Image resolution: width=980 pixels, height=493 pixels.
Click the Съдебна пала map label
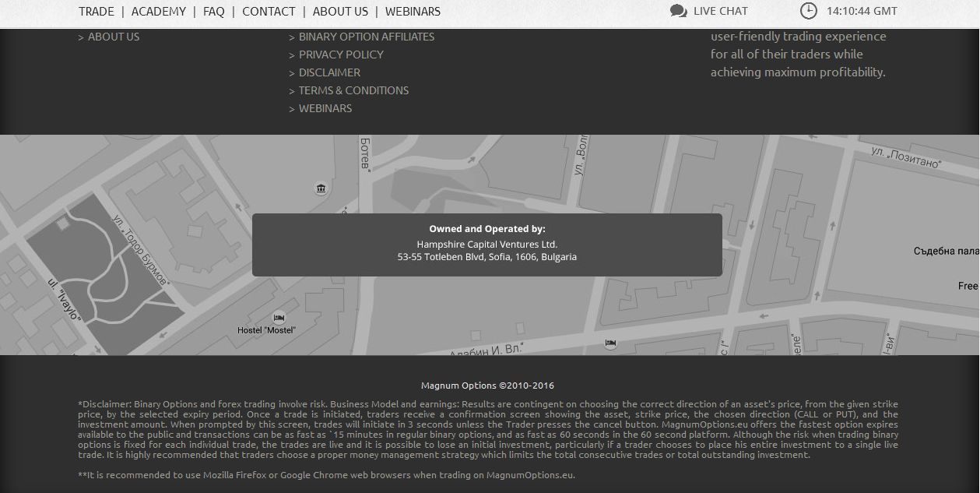tap(946, 252)
